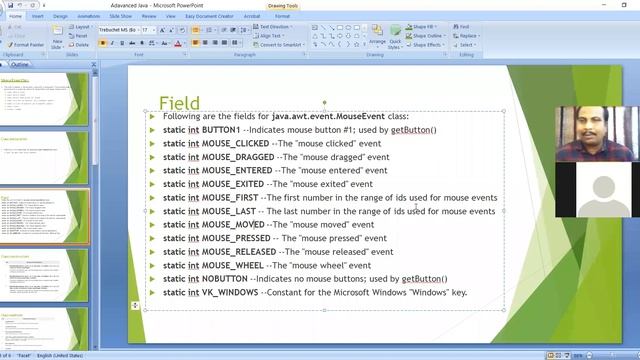This screenshot has width=640, height=360.
Task: Switch to the Outline pane tab
Action: tap(20, 64)
